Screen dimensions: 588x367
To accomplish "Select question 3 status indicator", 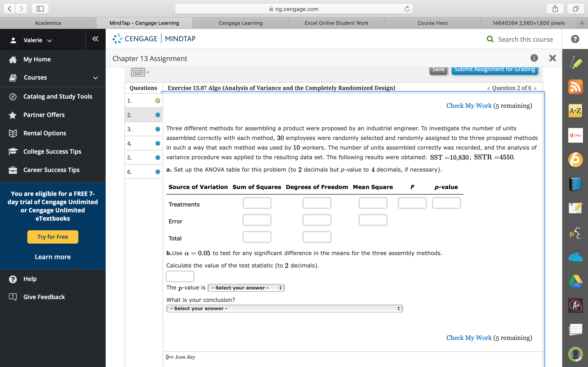I will tap(158, 129).
